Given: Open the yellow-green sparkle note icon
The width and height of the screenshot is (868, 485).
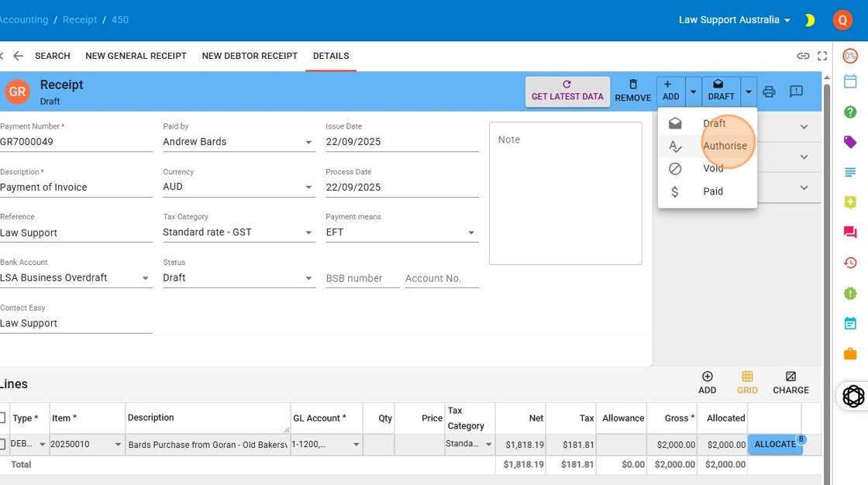Looking at the screenshot, I should click(x=850, y=202).
